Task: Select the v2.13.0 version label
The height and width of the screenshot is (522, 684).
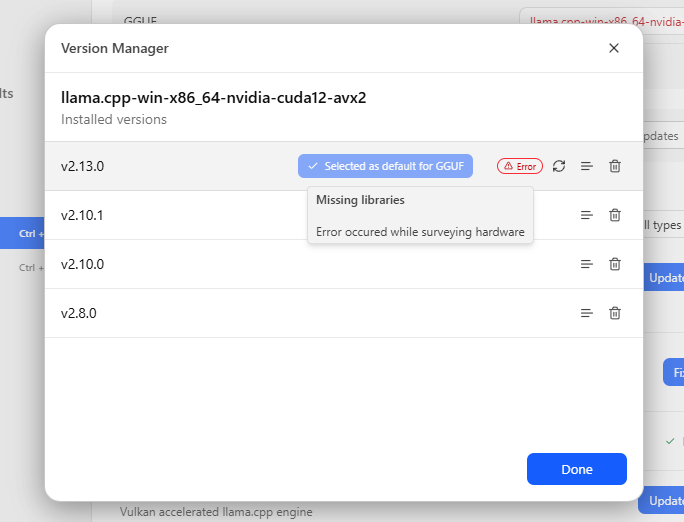Action: pyautogui.click(x=82, y=166)
